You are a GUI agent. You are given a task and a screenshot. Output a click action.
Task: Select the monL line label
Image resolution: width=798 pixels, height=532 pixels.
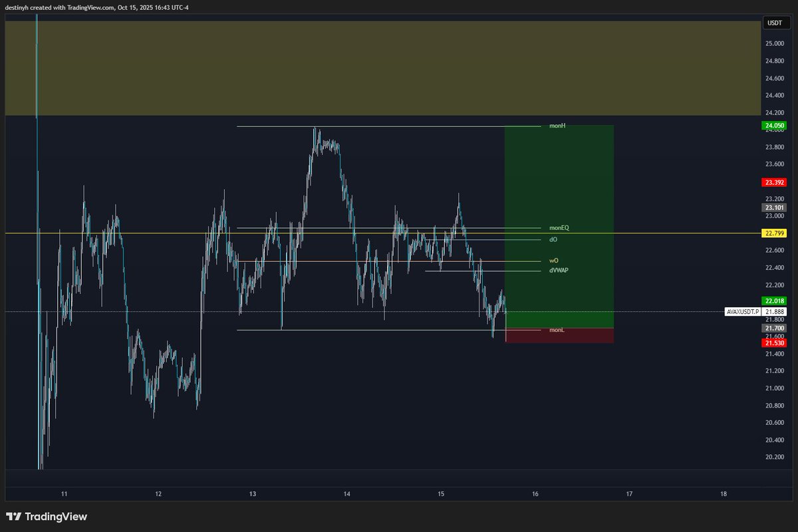click(557, 330)
